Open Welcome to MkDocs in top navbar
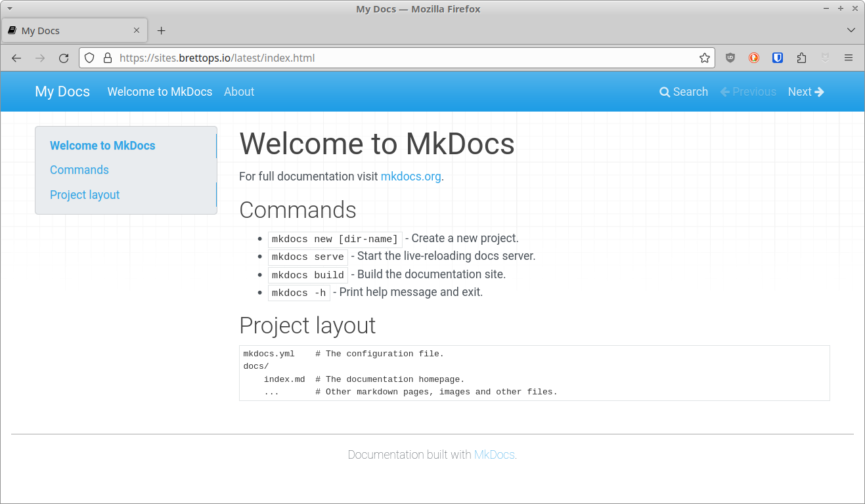Image resolution: width=865 pixels, height=504 pixels. [x=160, y=92]
